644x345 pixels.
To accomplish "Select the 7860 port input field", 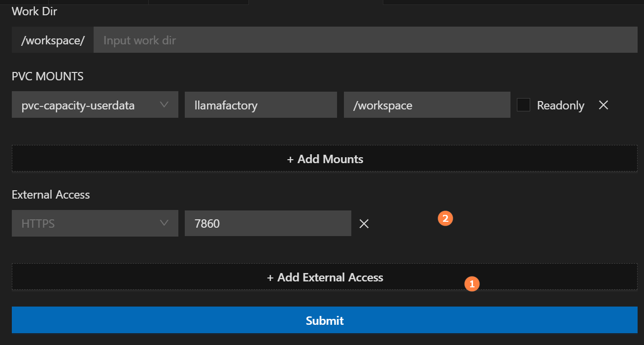I will coord(267,224).
